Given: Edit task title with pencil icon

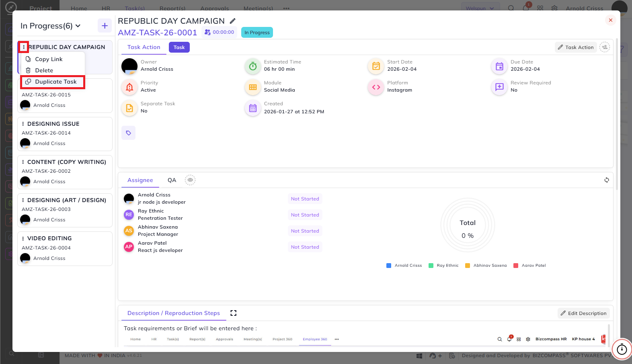Looking at the screenshot, I should pos(232,21).
